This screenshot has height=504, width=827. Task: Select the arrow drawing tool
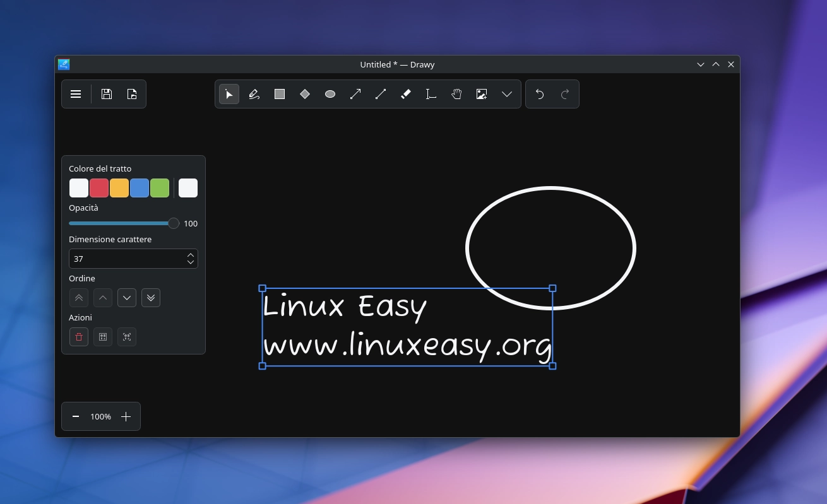click(355, 94)
